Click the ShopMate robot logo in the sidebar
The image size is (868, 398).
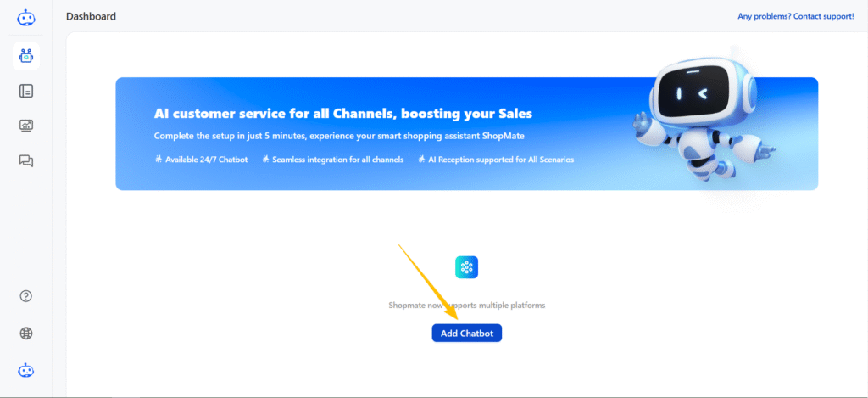(x=26, y=17)
